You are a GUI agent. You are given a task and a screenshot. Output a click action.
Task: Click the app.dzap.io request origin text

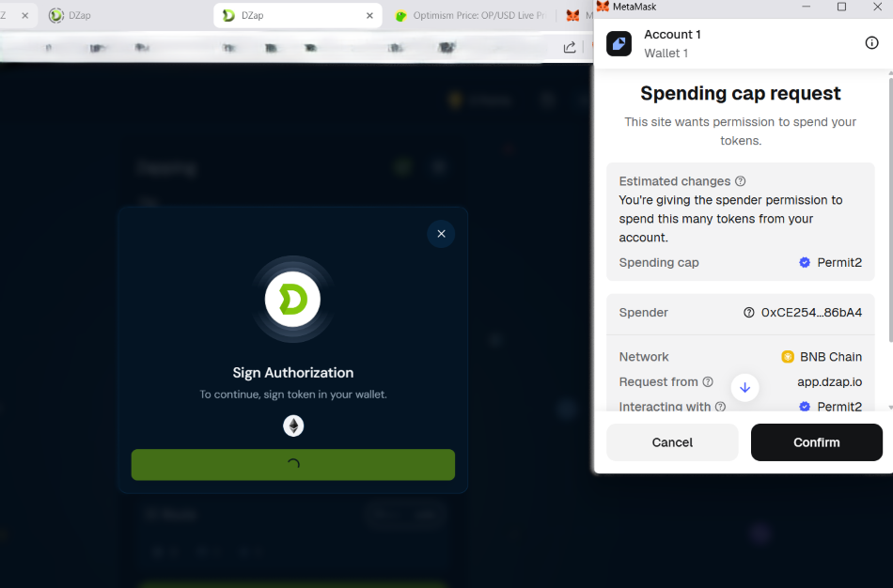coord(829,382)
